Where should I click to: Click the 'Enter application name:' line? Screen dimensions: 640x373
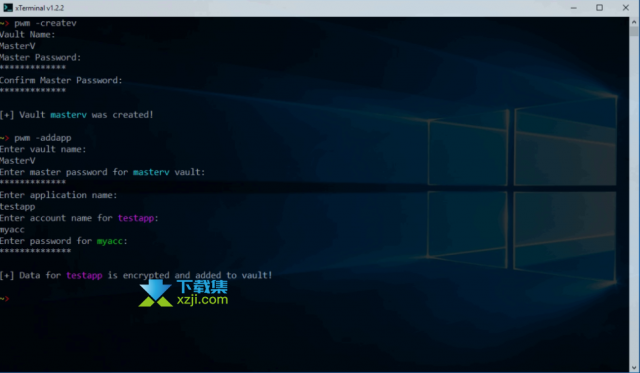(58, 195)
